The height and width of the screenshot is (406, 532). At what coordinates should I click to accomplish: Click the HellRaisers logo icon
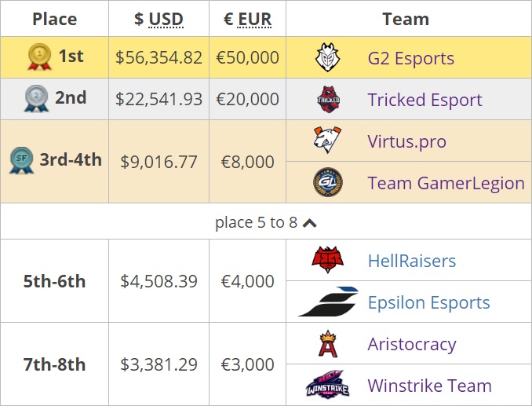point(327,261)
